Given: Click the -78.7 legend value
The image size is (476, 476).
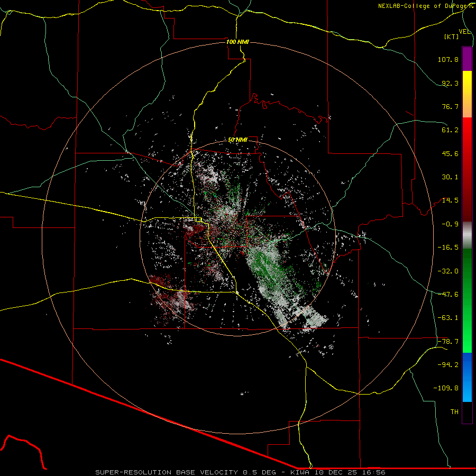Looking at the screenshot, I should coord(448,342).
